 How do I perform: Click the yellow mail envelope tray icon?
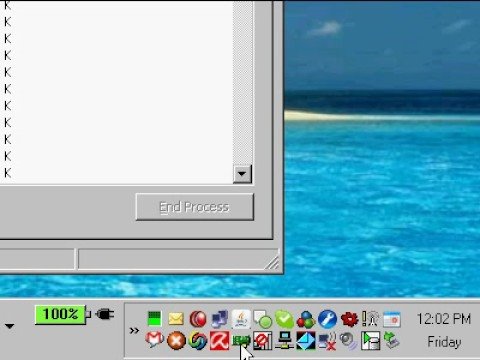pyautogui.click(x=176, y=319)
